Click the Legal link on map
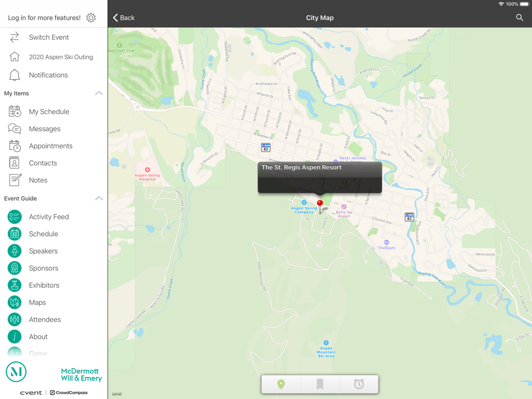 pyautogui.click(x=117, y=394)
